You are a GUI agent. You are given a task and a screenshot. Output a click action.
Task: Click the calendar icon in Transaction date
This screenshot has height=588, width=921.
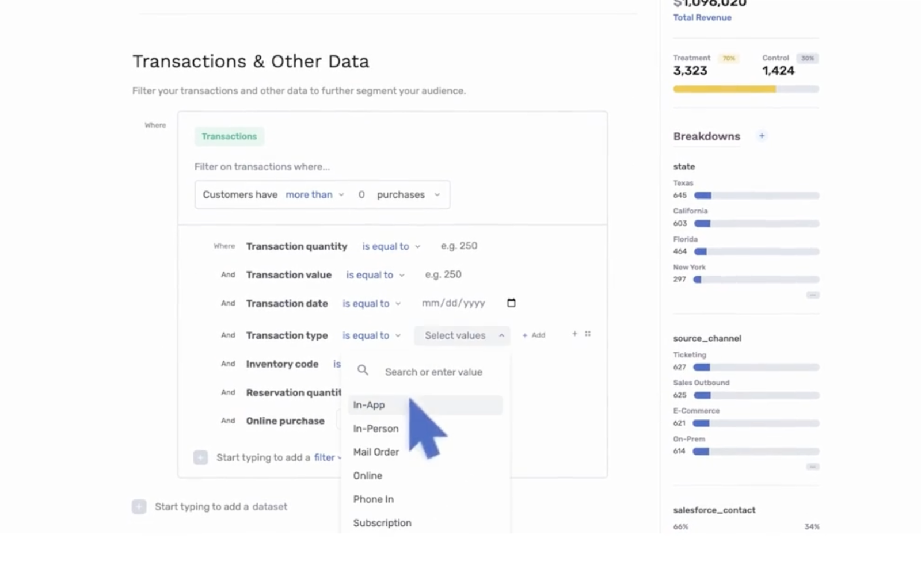(x=511, y=303)
